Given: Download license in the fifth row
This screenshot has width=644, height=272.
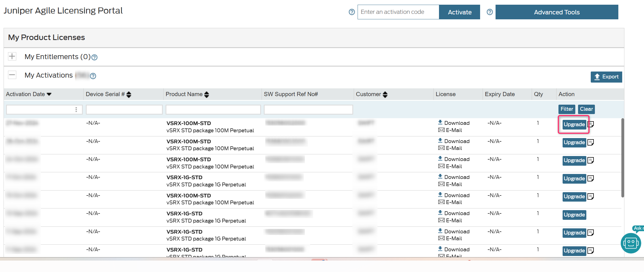Looking at the screenshot, I should [454, 195].
